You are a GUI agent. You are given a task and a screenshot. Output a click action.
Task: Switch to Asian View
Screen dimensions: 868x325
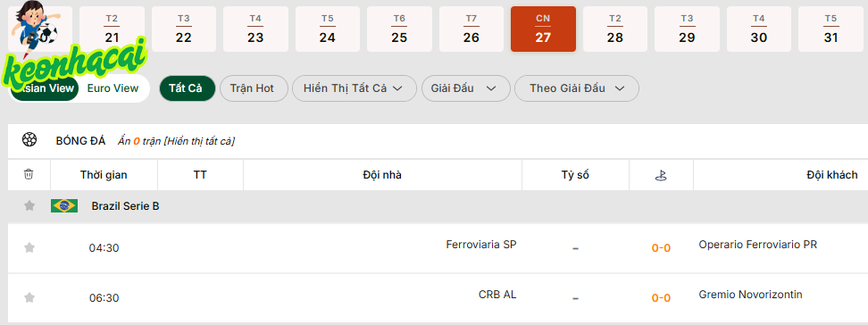[46, 88]
